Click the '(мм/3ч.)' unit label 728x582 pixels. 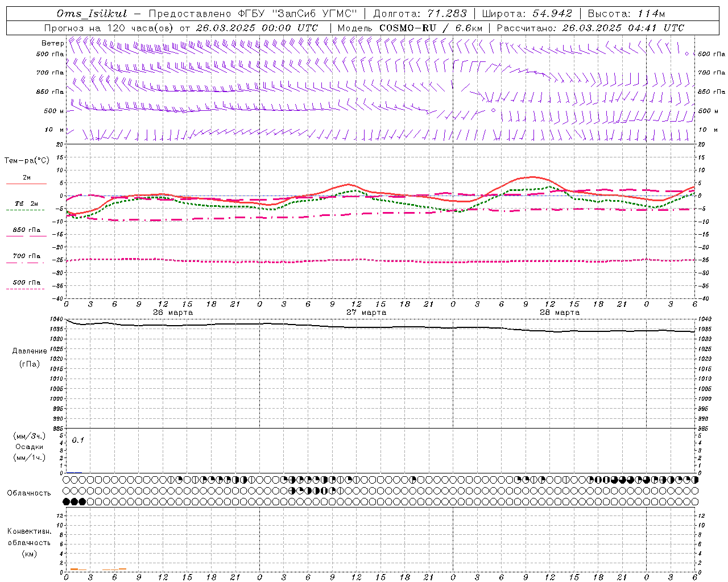click(x=30, y=436)
